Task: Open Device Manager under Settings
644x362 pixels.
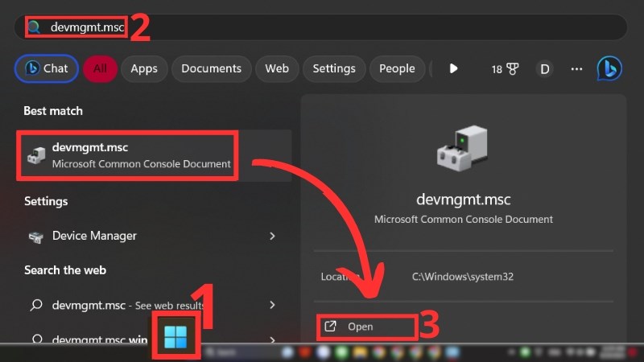Action: click(x=154, y=236)
